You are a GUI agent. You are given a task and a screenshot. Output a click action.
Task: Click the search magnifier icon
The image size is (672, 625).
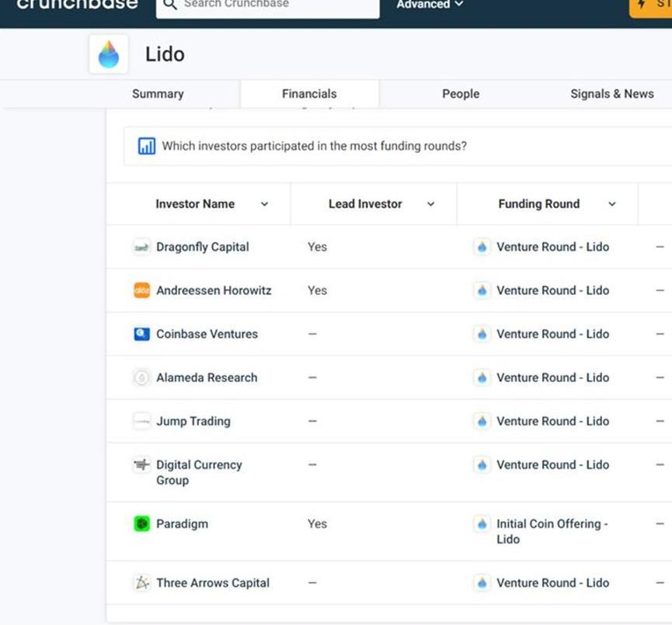point(170,5)
